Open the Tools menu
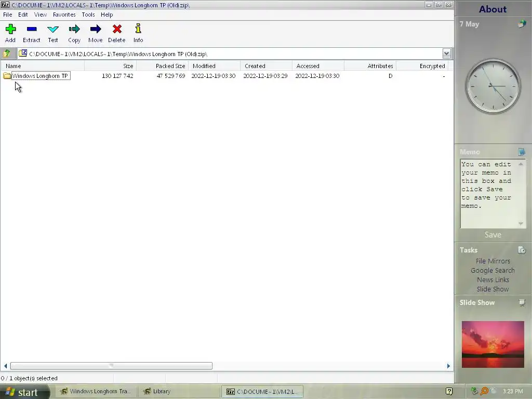This screenshot has height=399, width=532. (x=88, y=15)
